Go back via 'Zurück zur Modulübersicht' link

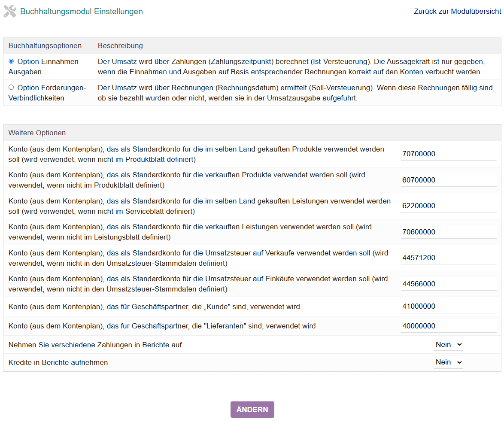pyautogui.click(x=457, y=12)
